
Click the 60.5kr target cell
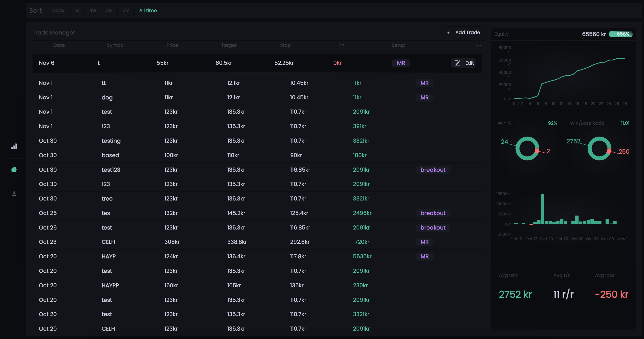click(x=224, y=63)
